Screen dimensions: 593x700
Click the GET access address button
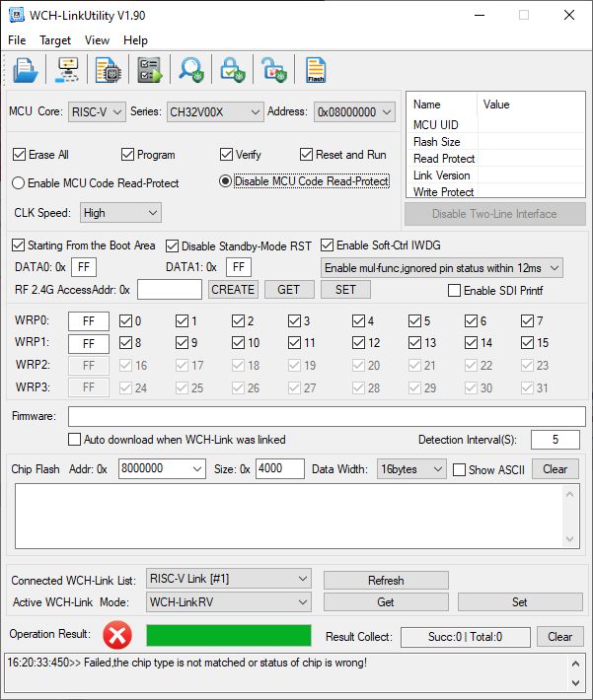[x=289, y=289]
